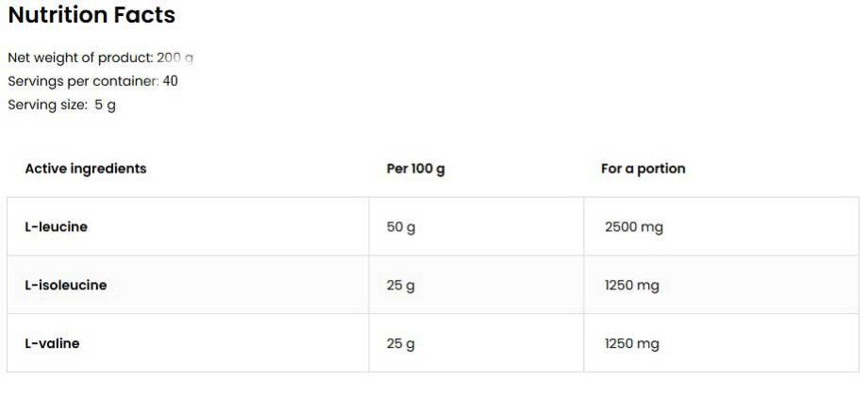Viewport: 868px width, 397px height.
Task: Click the "Per 100 g" column header
Action: pos(415,169)
